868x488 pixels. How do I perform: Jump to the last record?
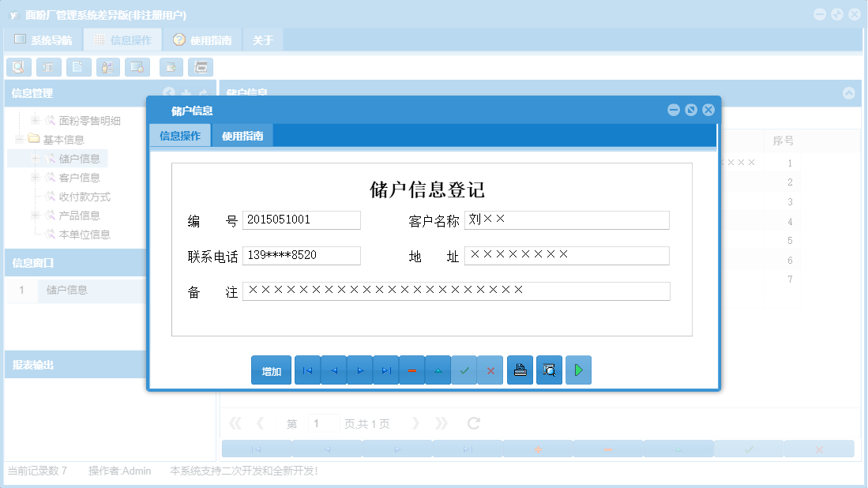click(x=386, y=370)
